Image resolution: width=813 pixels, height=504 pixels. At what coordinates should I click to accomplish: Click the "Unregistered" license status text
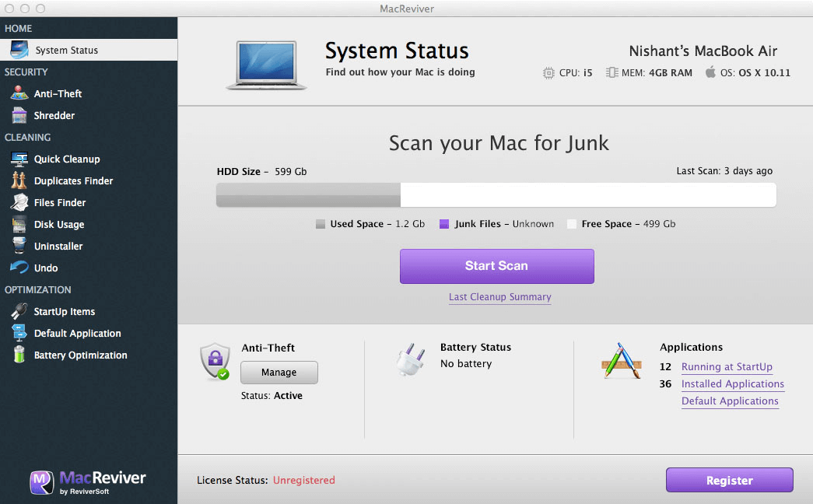(304, 480)
